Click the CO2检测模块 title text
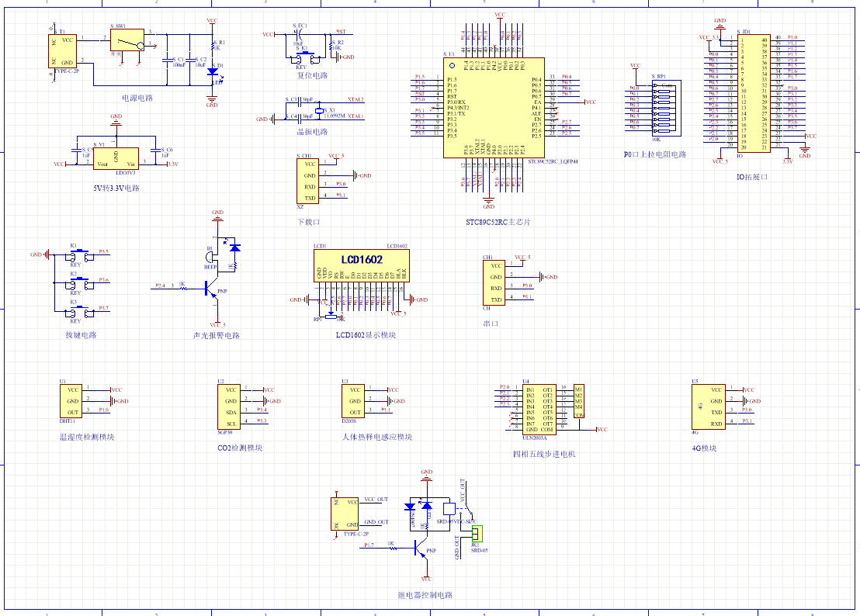Viewport: 860px width, 616px height. point(240,448)
